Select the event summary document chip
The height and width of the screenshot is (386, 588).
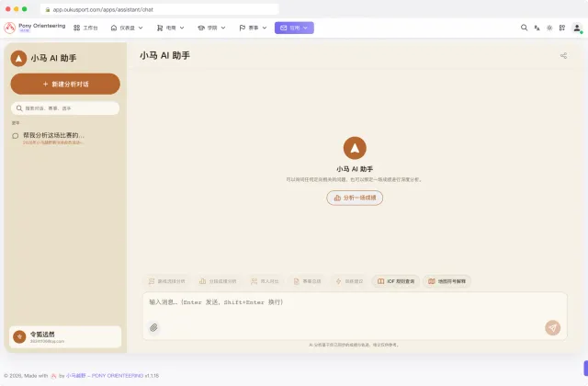click(x=307, y=281)
